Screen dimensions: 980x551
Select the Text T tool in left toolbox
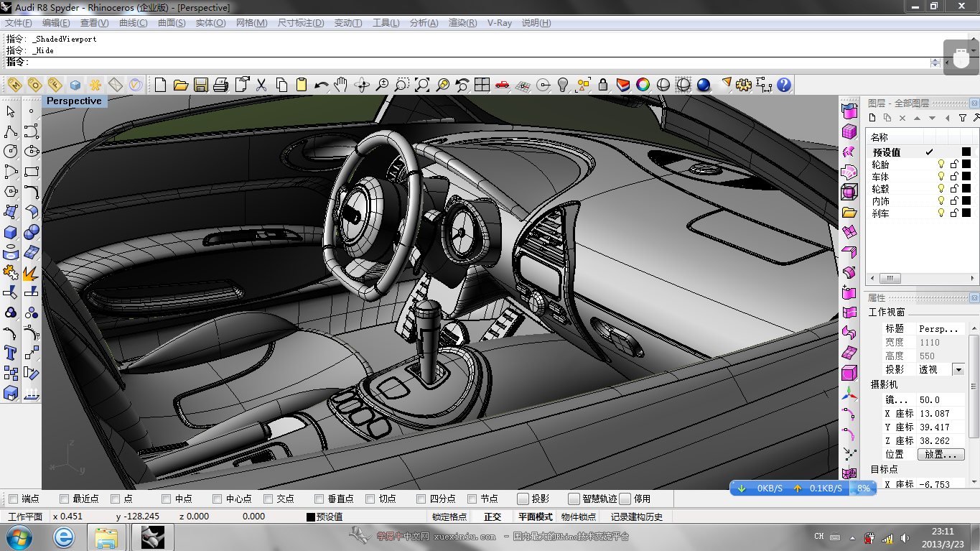pyautogui.click(x=11, y=353)
